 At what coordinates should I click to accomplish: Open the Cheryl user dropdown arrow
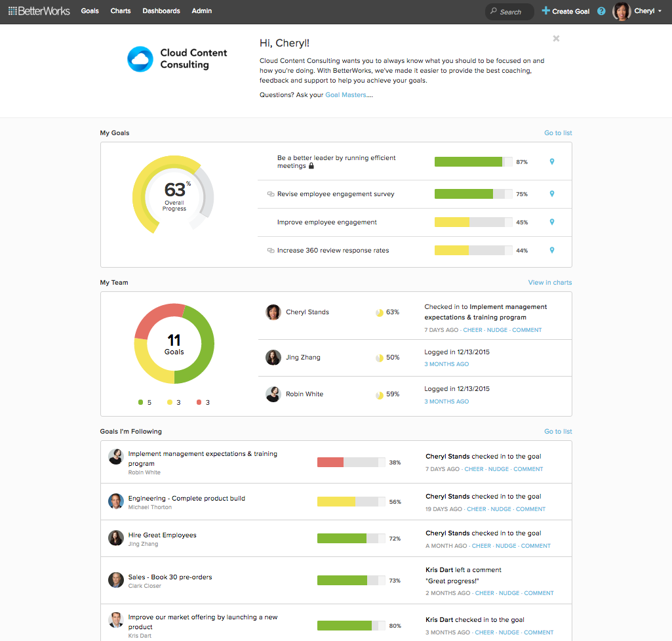[660, 11]
